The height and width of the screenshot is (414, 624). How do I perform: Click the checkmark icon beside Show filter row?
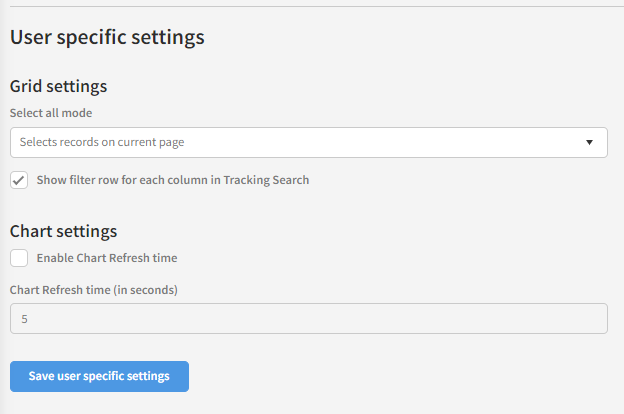(x=19, y=180)
